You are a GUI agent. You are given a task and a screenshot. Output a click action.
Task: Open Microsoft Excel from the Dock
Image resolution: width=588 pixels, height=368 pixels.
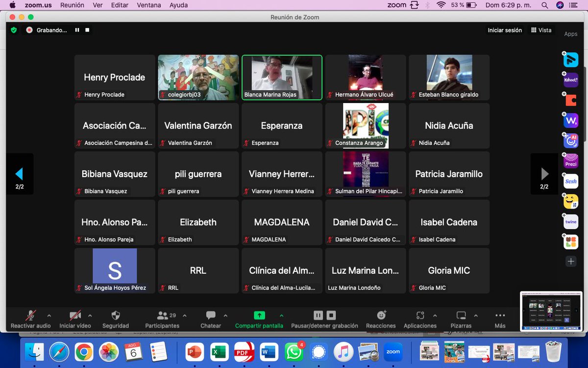219,352
